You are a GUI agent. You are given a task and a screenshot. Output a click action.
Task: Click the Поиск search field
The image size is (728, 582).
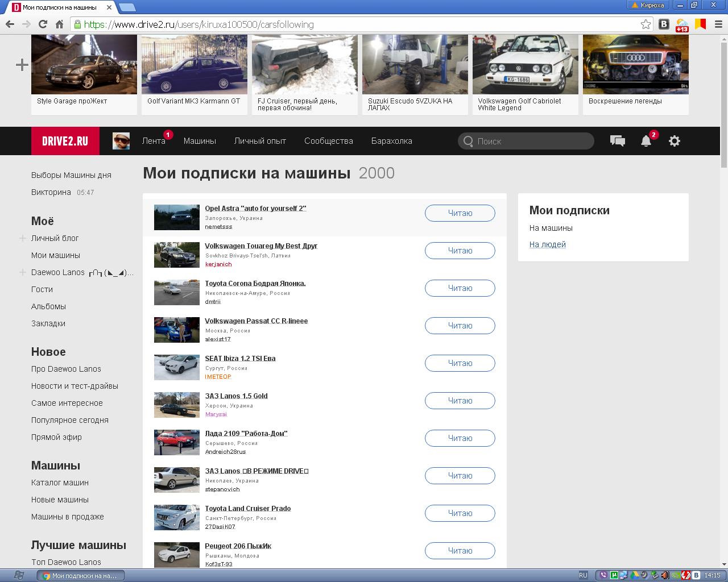pyautogui.click(x=526, y=141)
